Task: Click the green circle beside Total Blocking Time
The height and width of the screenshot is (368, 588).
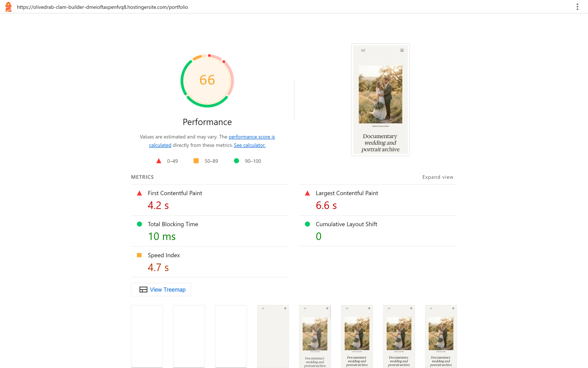Action: (x=139, y=224)
